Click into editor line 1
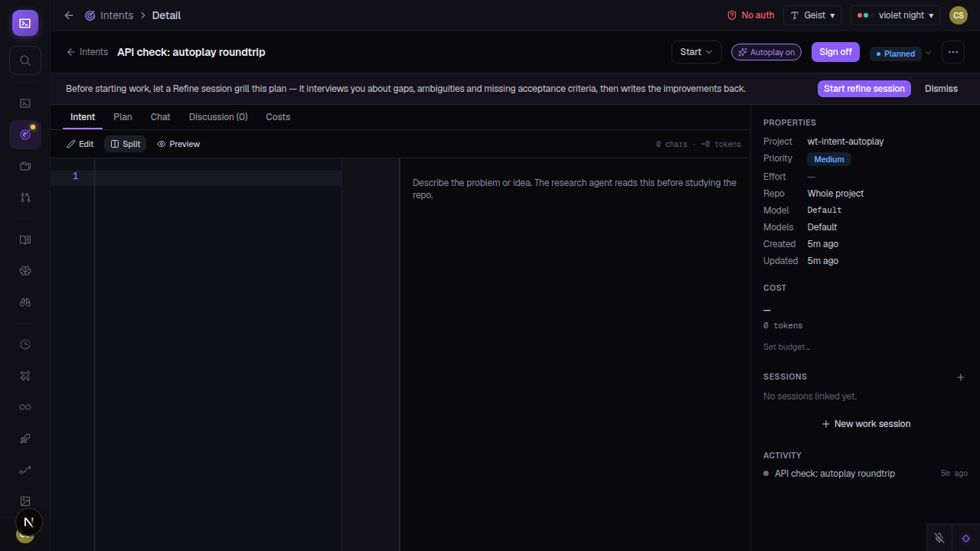 pyautogui.click(x=218, y=177)
